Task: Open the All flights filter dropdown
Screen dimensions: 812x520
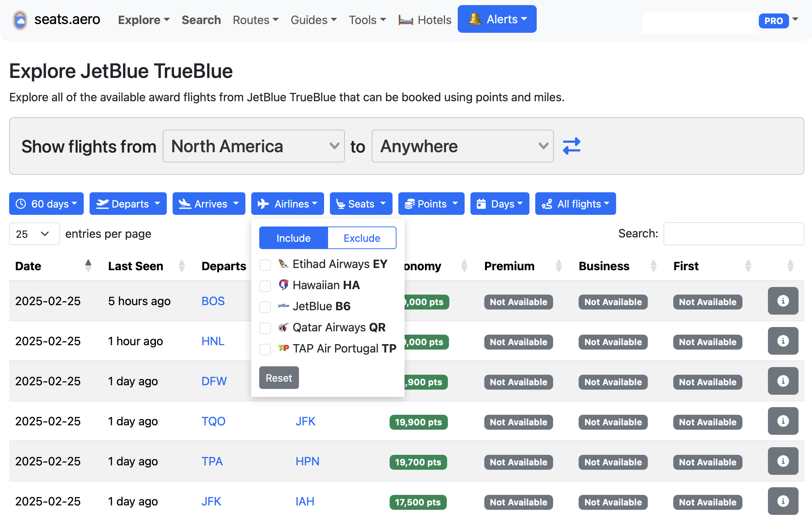Action: point(575,204)
